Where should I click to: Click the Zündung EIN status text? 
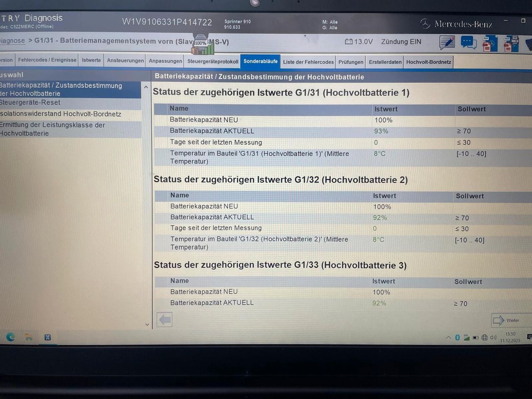401,42
